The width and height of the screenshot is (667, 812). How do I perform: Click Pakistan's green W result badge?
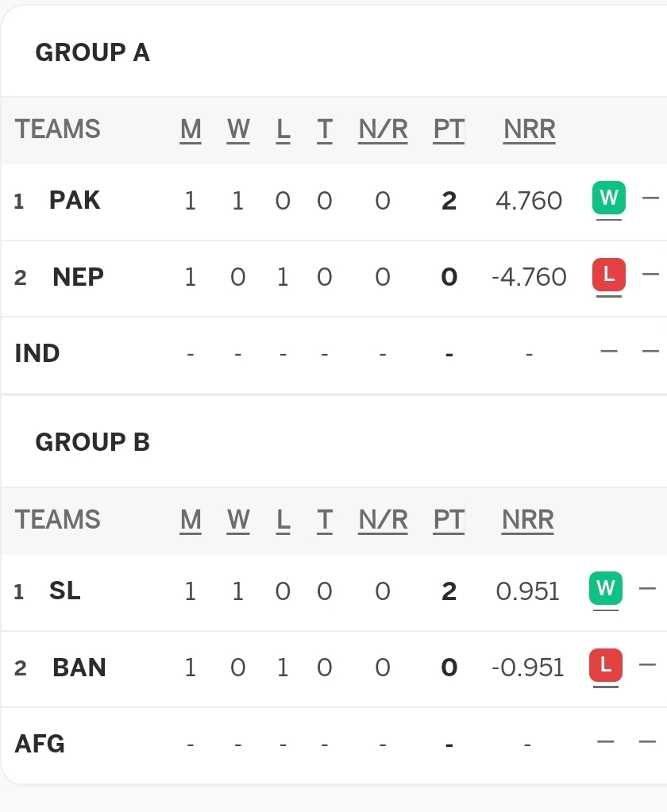pyautogui.click(x=608, y=198)
